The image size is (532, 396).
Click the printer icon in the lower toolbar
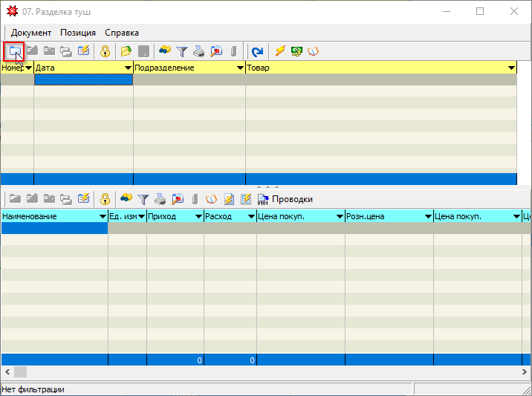click(x=160, y=199)
